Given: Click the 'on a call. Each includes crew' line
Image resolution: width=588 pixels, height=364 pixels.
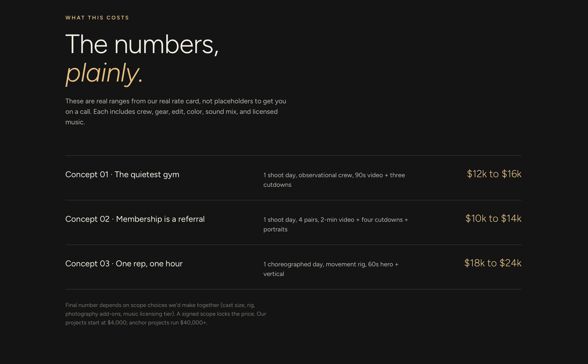Looking at the screenshot, I should [x=171, y=112].
